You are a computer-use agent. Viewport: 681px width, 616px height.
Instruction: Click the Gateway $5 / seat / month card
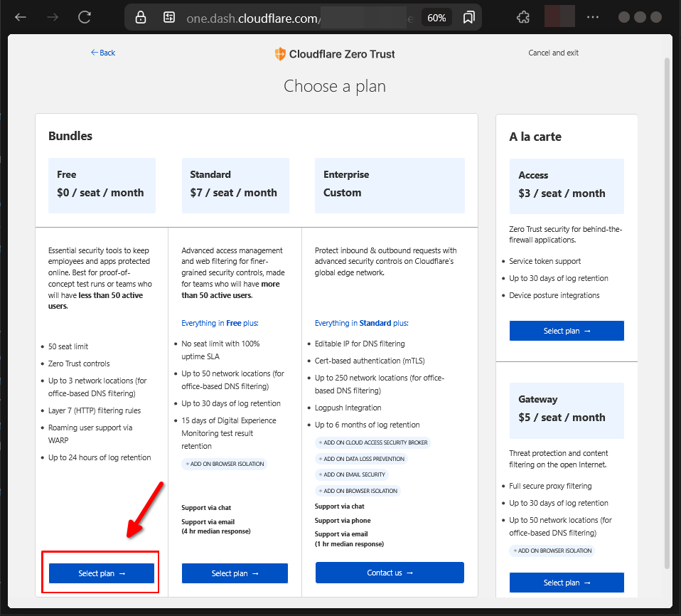tap(567, 411)
